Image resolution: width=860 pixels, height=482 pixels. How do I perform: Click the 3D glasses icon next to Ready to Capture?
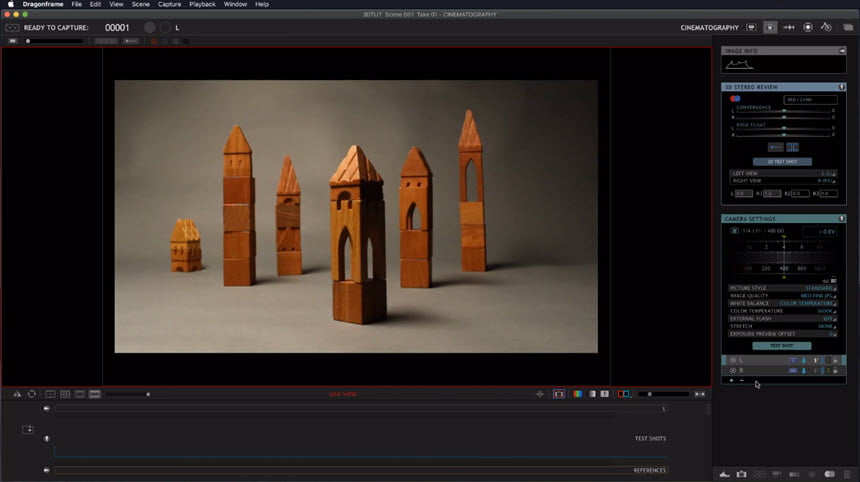coord(12,27)
